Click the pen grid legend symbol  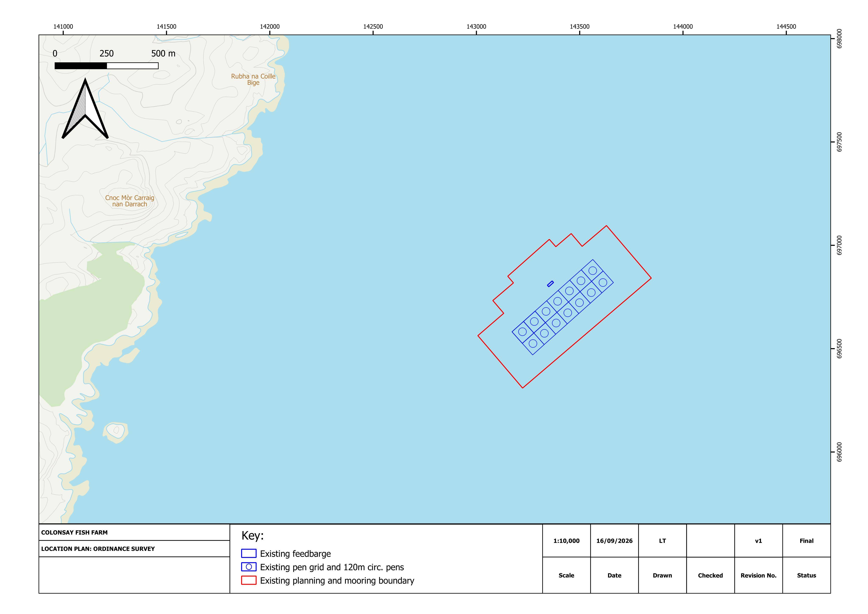click(249, 567)
